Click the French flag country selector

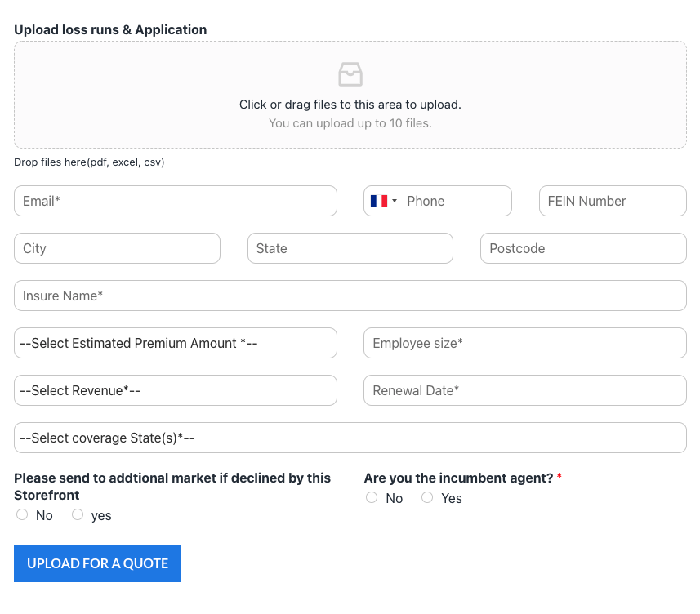pyautogui.click(x=378, y=201)
